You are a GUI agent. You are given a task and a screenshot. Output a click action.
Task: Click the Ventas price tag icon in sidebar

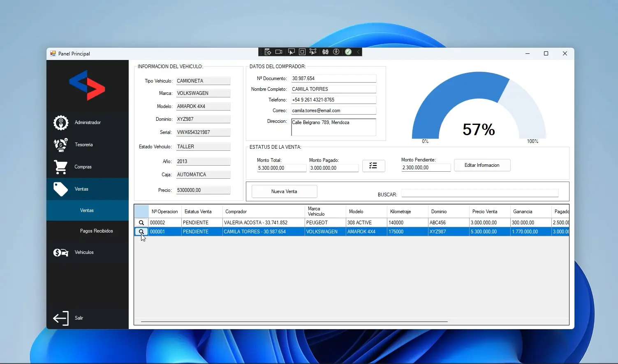point(61,189)
